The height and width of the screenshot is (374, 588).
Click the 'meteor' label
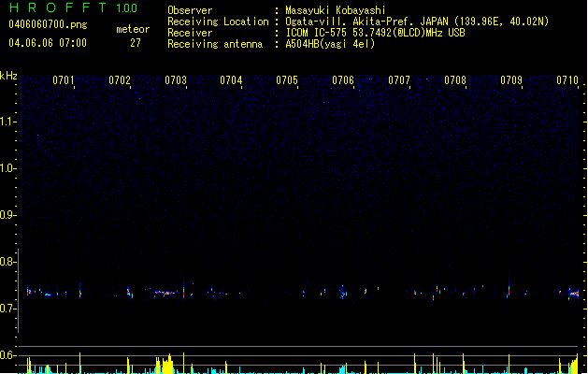click(x=133, y=29)
